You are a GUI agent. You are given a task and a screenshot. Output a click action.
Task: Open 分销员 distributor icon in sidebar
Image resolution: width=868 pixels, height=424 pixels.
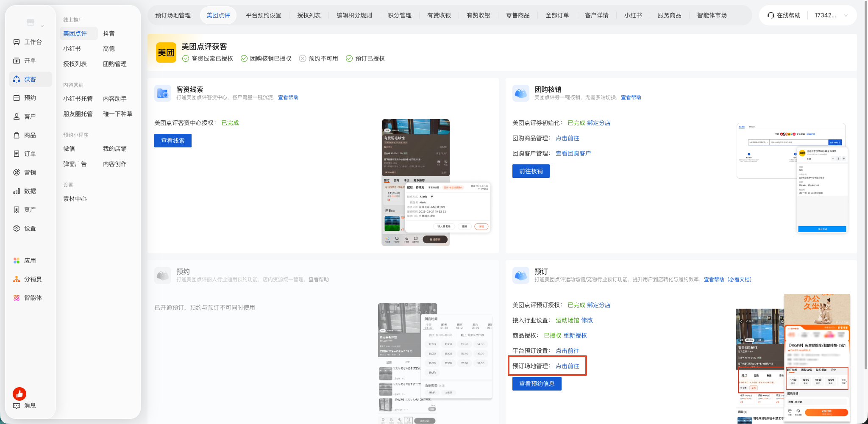pos(17,279)
